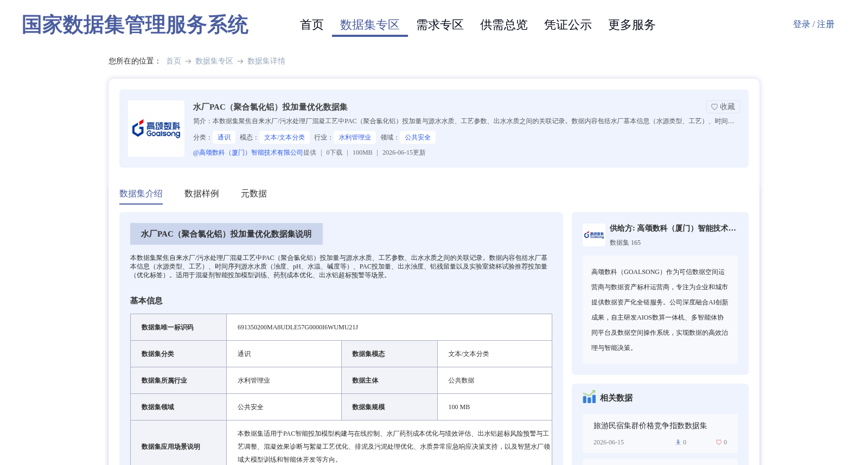Click the 公共安全 domain tag

[418, 137]
